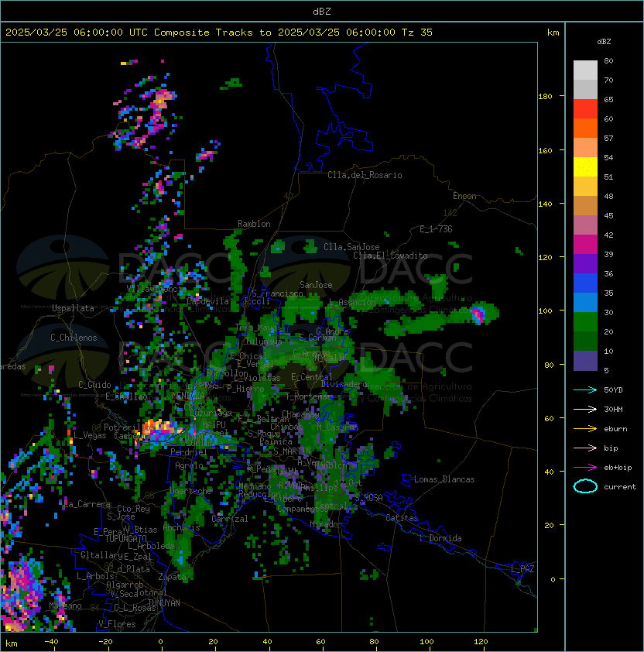Click the cyan 'current' ellipse in the legend
Screen dimensions: 644x652
point(585,486)
